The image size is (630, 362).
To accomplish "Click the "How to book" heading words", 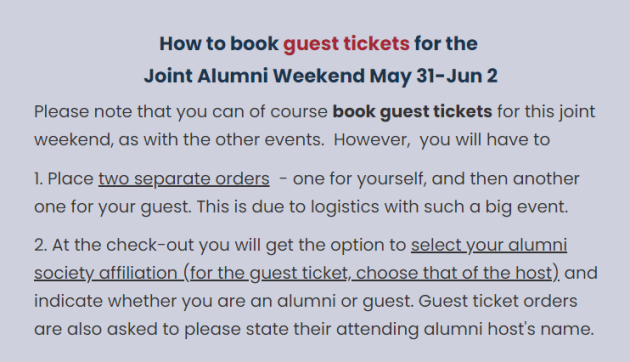I will tap(219, 43).
